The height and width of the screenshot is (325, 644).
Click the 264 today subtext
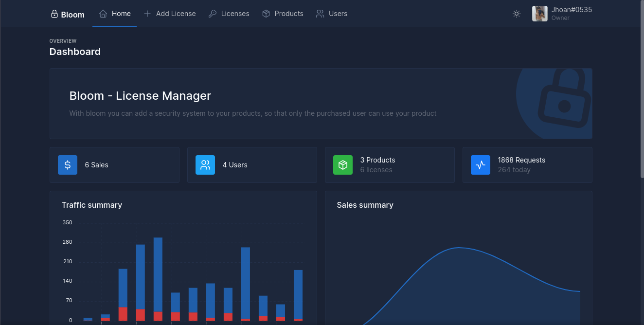(x=514, y=170)
